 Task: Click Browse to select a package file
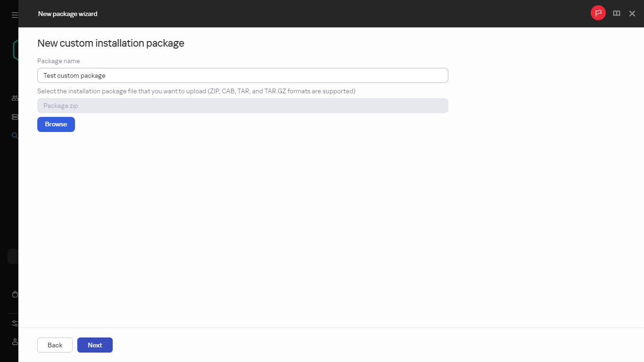click(x=56, y=124)
